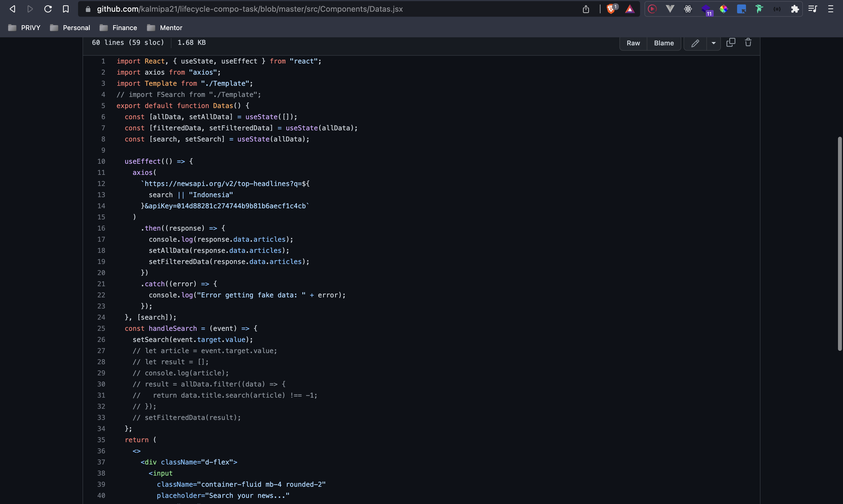Open the extensions puzzle-piece menu
The height and width of the screenshot is (504, 843).
(795, 9)
